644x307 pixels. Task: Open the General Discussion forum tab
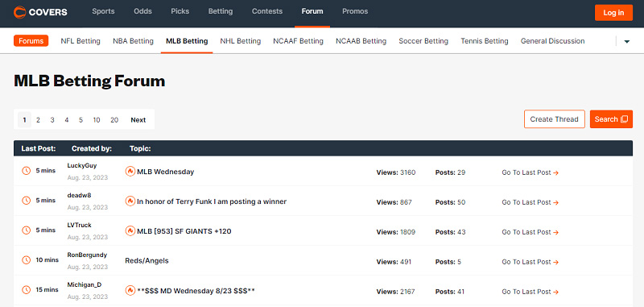coord(553,41)
